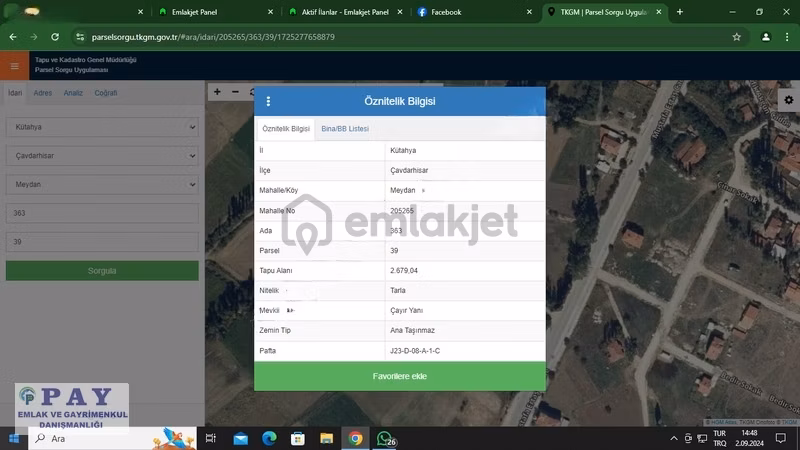The image size is (800, 450).
Task: View site information icon in address bar
Action: (x=80, y=37)
